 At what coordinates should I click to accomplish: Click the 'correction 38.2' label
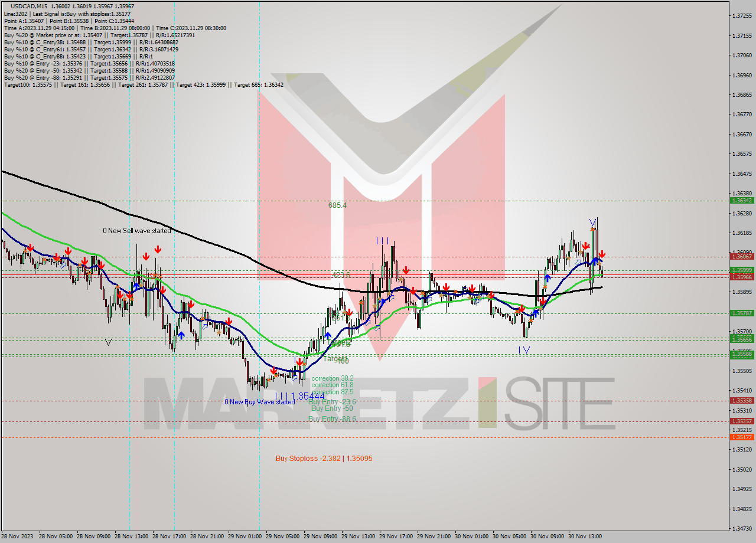[x=333, y=378]
